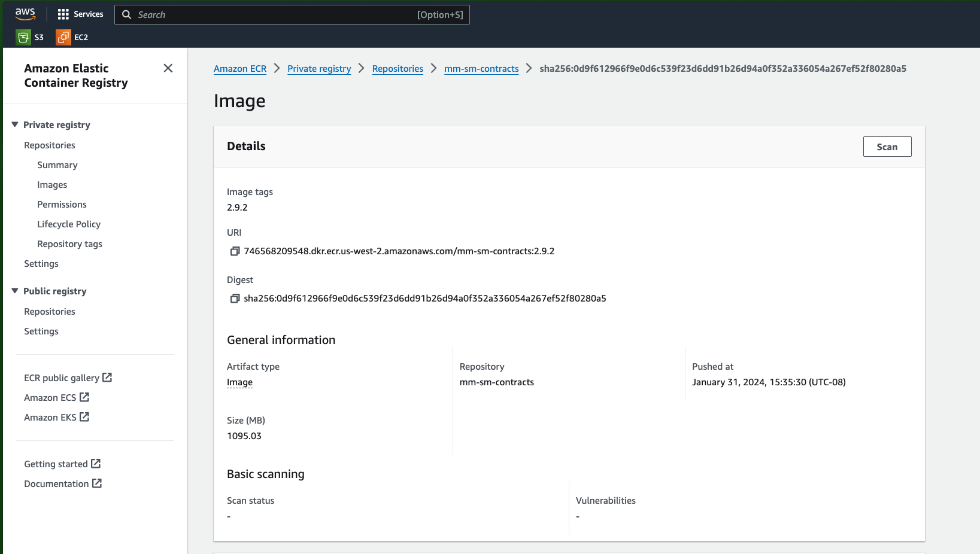Copy the image digest
Screen dimensions: 980x554
[x=235, y=299]
